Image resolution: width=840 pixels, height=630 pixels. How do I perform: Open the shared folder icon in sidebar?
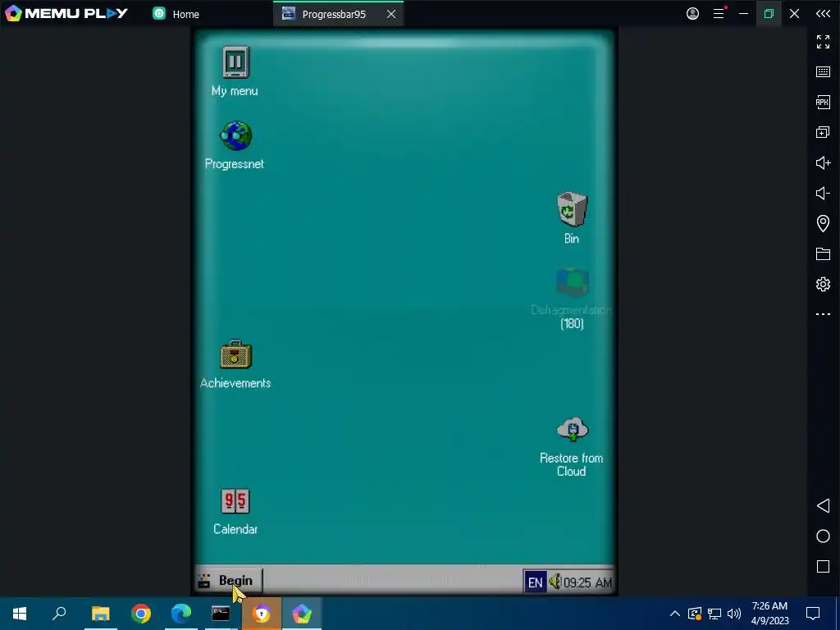[823, 254]
